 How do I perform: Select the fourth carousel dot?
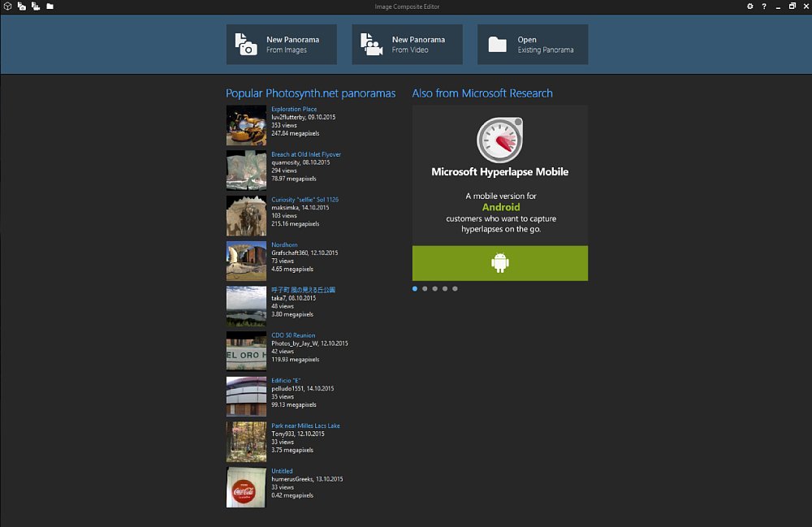click(445, 289)
